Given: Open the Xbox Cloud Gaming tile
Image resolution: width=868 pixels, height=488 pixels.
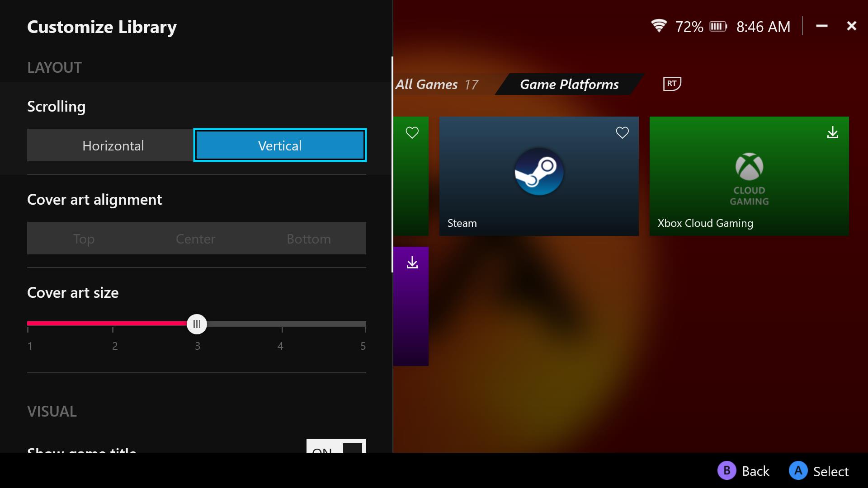Looking at the screenshot, I should tap(749, 176).
